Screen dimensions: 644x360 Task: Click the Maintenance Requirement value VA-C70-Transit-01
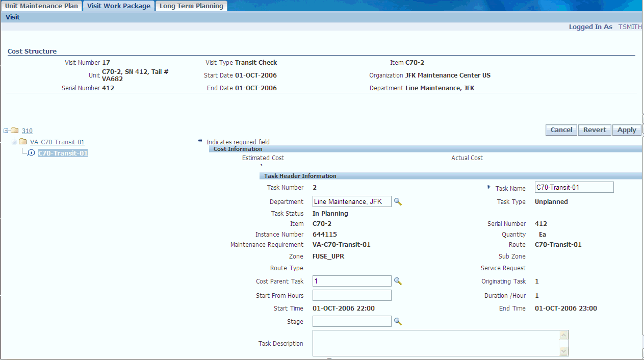click(x=342, y=245)
